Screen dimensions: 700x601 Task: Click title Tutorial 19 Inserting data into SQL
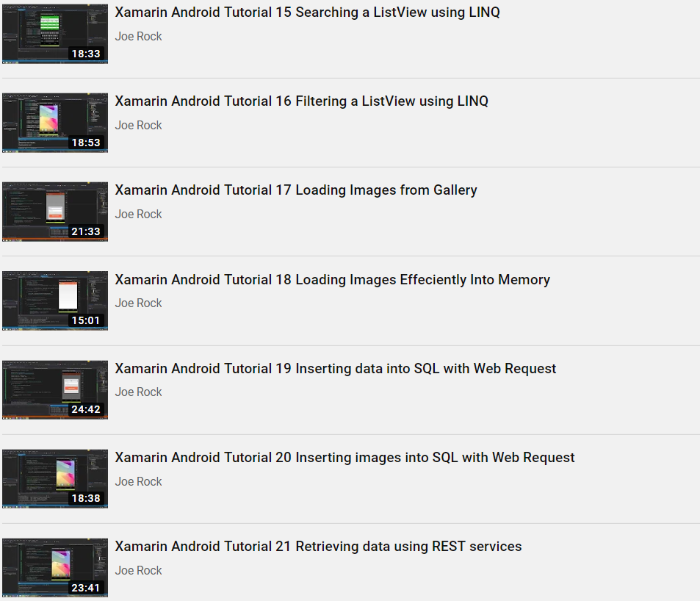pos(335,368)
